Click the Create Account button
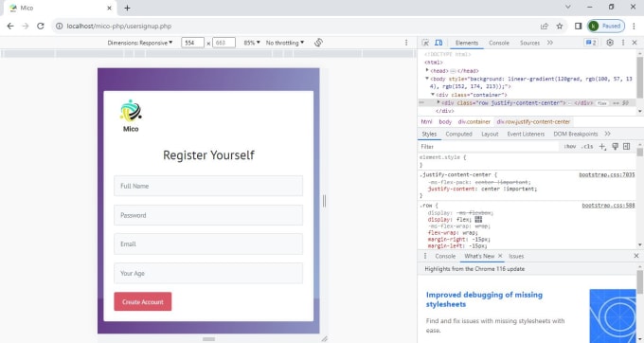Image resolution: width=644 pixels, height=343 pixels. [x=142, y=301]
